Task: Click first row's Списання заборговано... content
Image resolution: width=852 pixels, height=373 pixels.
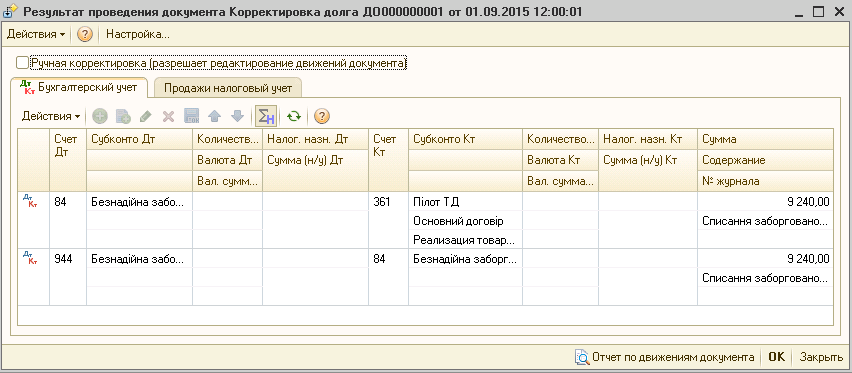Action: [x=766, y=221]
